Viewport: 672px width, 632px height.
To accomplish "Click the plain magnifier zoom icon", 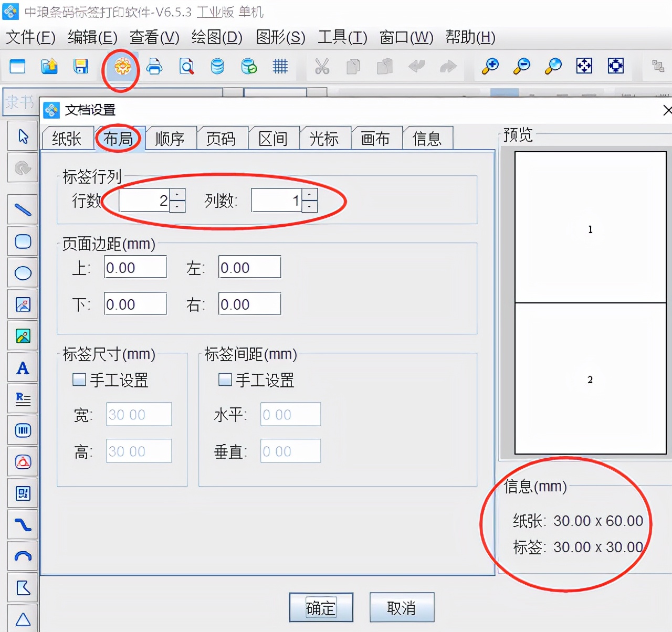I will click(x=553, y=66).
